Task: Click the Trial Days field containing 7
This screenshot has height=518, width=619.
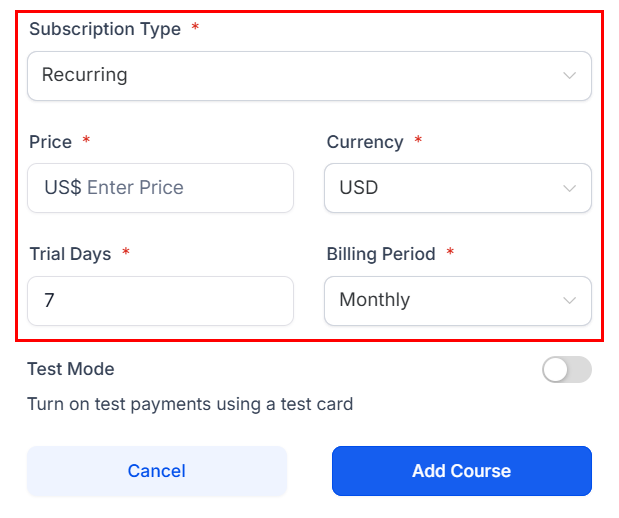Action: click(x=160, y=301)
